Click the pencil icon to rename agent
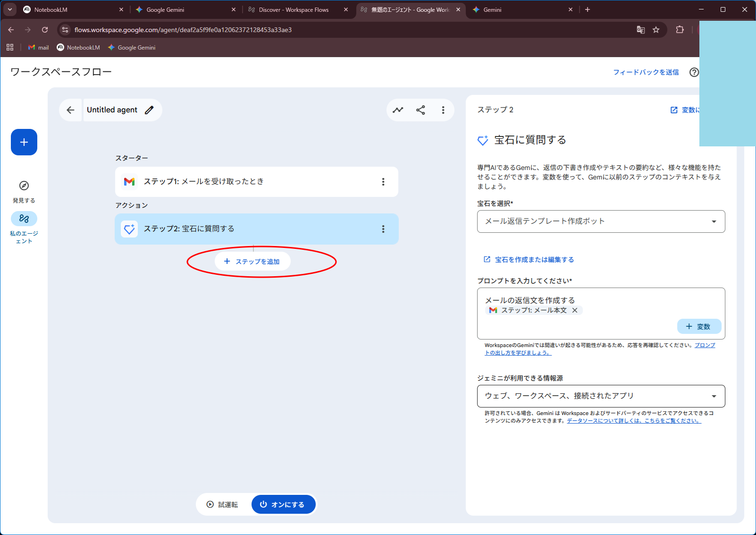This screenshot has height=535, width=756. pos(149,110)
